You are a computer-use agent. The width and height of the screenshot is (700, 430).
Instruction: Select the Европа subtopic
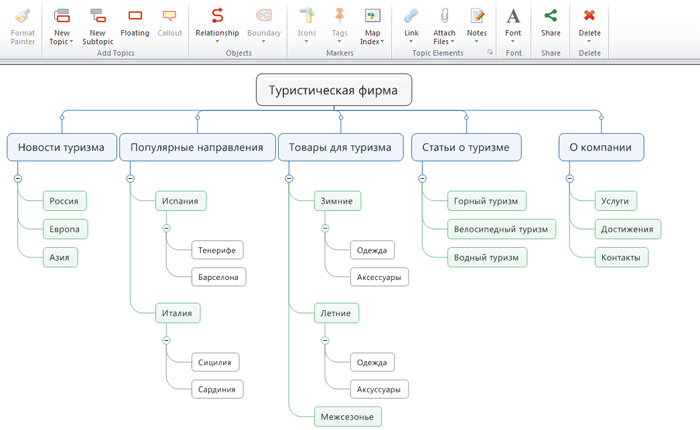pos(65,229)
